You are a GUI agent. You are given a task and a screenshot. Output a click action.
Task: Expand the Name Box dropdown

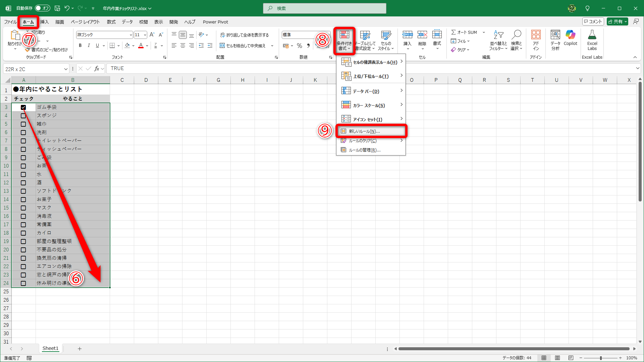[x=66, y=69]
